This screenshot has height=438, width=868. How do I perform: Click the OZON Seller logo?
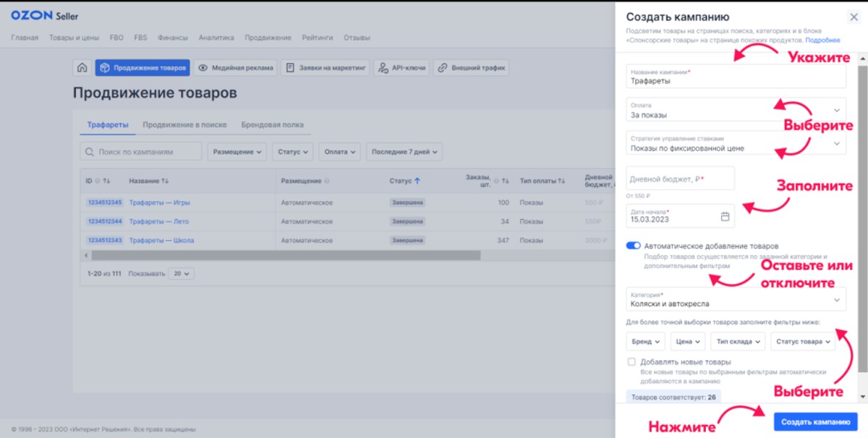point(44,15)
